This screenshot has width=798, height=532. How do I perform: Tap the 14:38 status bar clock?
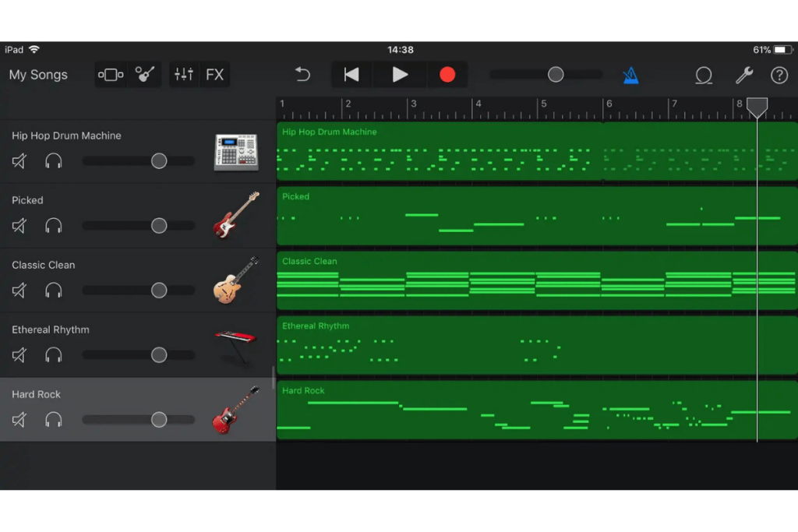click(x=401, y=50)
